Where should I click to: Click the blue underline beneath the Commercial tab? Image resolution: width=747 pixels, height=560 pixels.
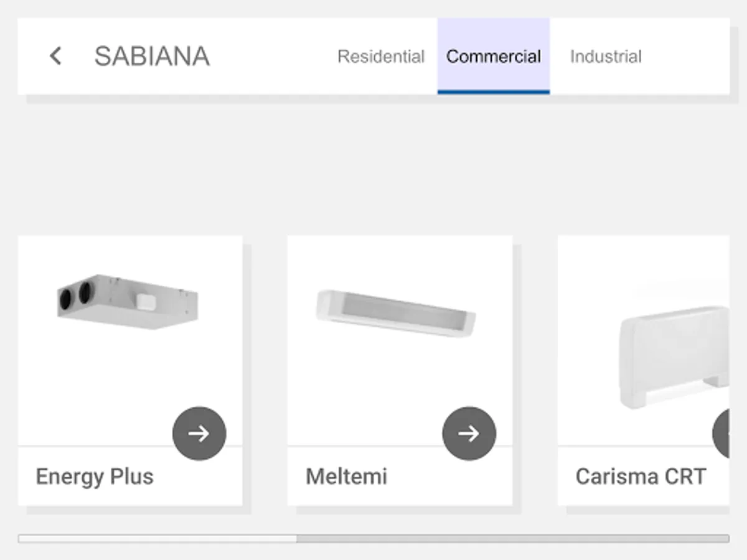[494, 92]
